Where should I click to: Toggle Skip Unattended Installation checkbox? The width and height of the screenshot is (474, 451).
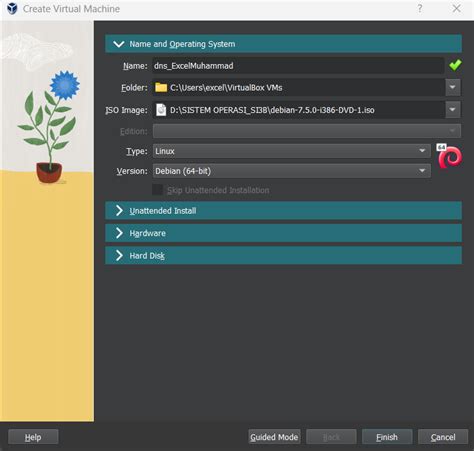(157, 190)
